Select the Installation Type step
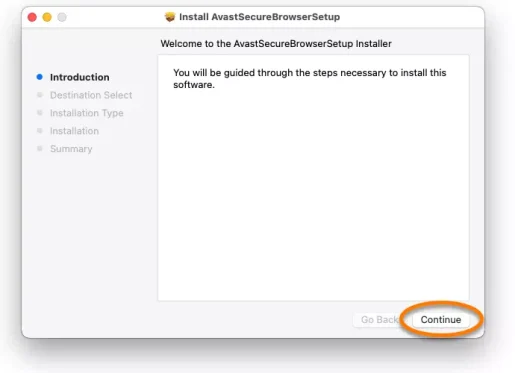This screenshot has height=373, width=515. 87,113
